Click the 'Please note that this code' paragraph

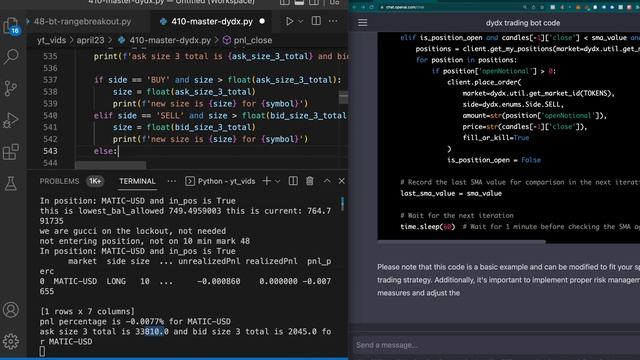click(508, 280)
